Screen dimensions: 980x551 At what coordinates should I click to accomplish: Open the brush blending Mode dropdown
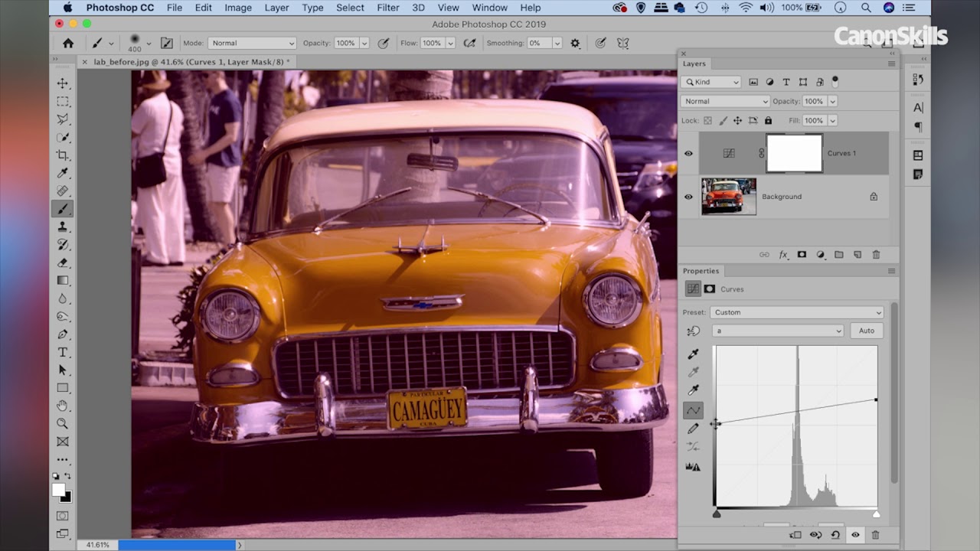pyautogui.click(x=250, y=44)
